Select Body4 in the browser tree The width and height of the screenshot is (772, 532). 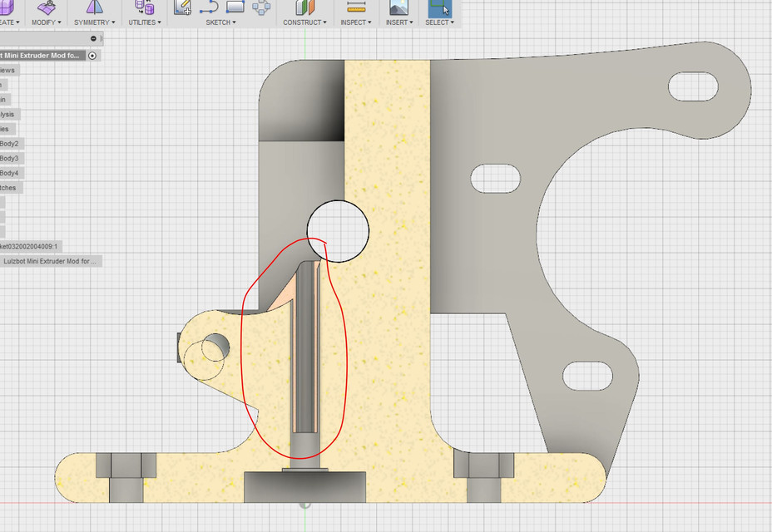tap(12, 173)
